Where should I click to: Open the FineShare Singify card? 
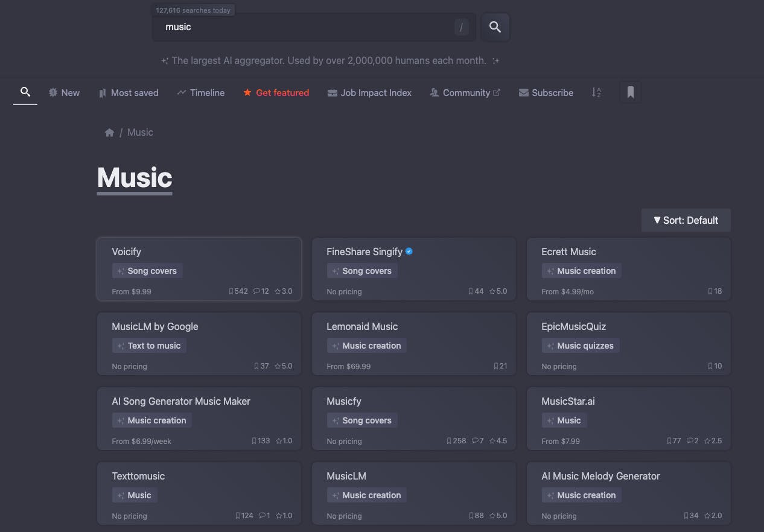click(414, 269)
